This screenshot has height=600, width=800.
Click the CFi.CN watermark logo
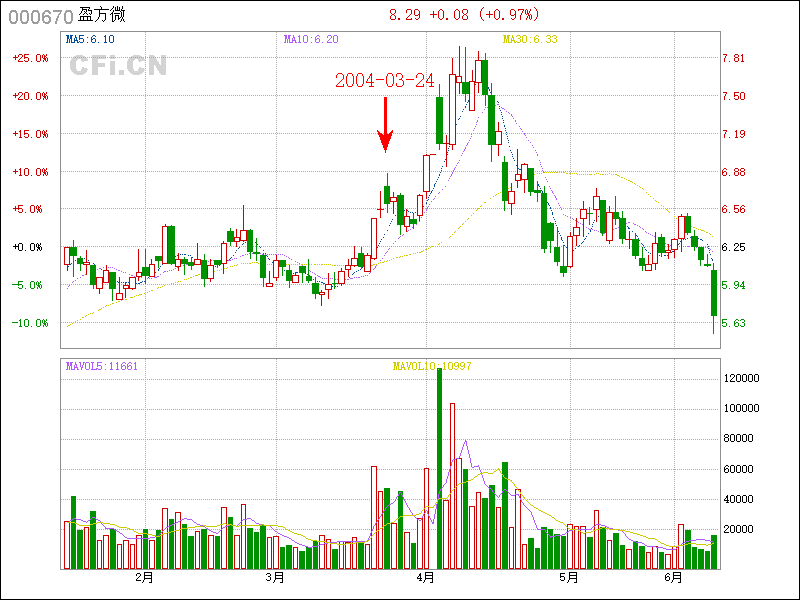[x=117, y=66]
